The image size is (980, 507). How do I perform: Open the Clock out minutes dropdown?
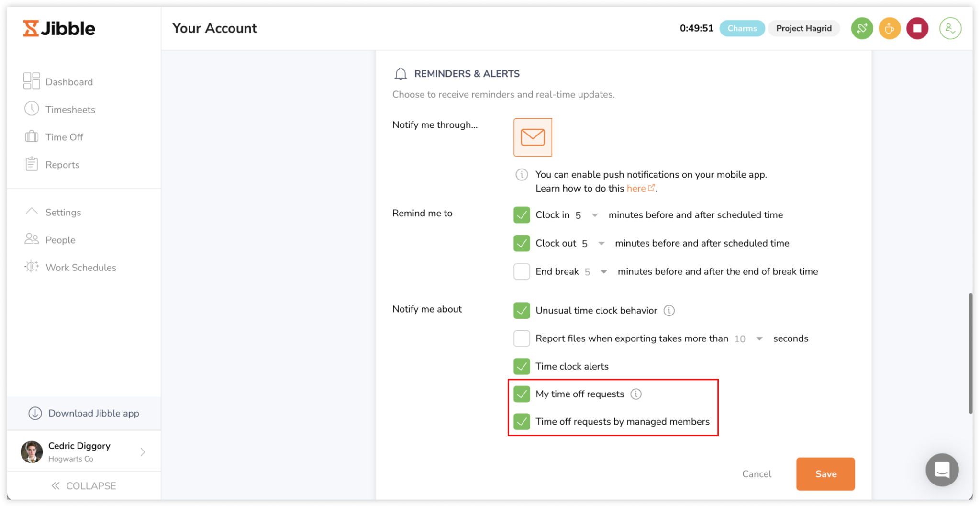coord(601,243)
